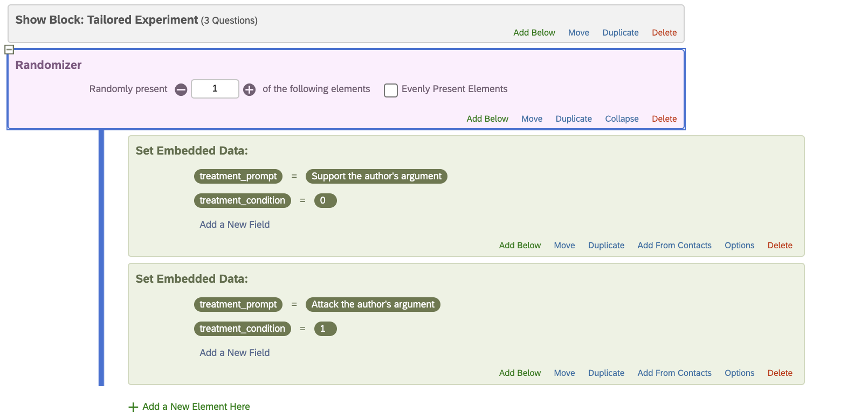Enable the Evenly Present Elements checkbox

click(x=391, y=90)
